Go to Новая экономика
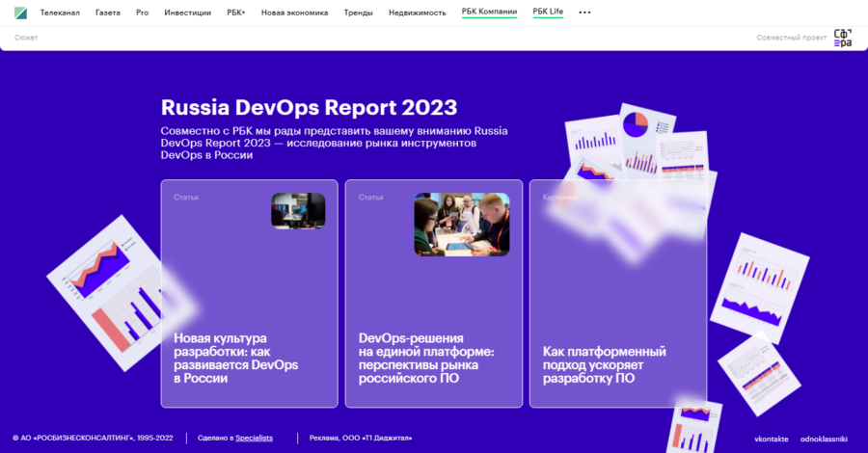 294,13
